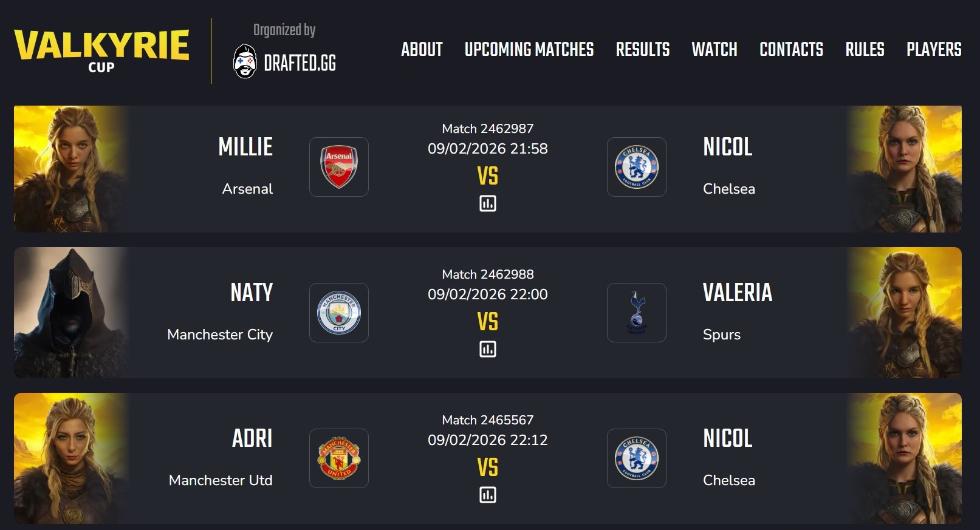Click Naty's hooded portrait thumbnail

click(71, 313)
